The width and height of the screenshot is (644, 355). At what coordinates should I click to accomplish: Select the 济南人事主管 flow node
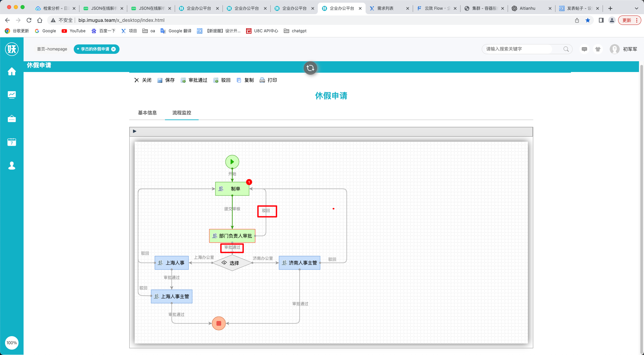[300, 263]
